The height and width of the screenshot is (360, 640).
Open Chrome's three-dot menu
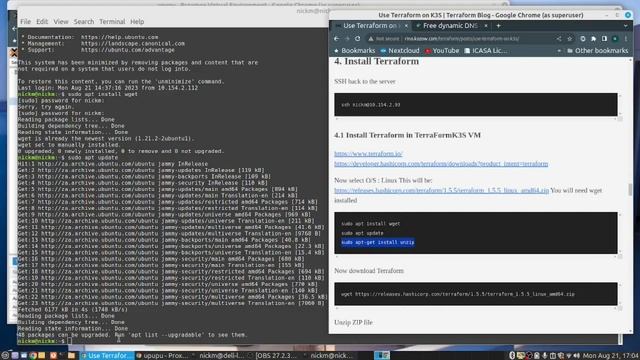pos(626,39)
